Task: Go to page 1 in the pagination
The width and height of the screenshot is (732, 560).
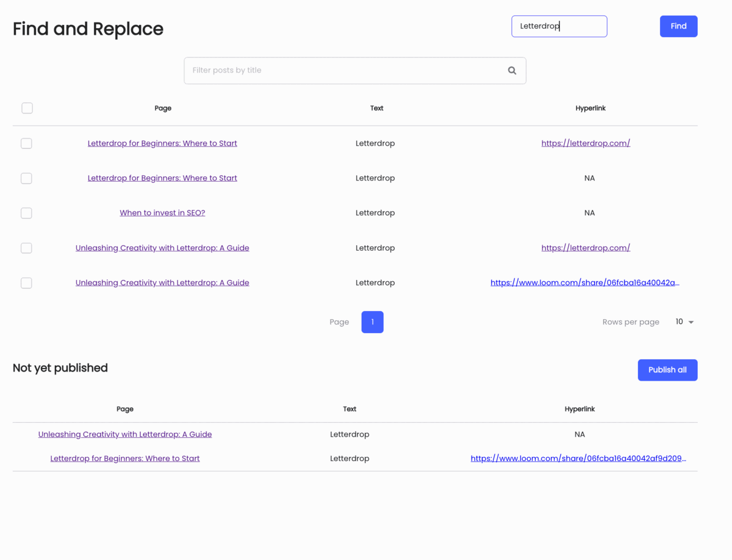Action: pyautogui.click(x=372, y=322)
